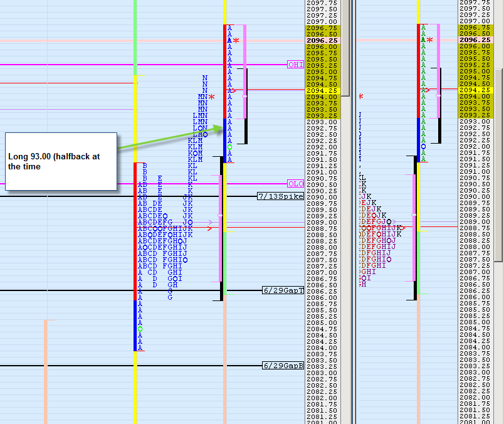This screenshot has height=424, width=504.
Task: Click bright yellow 2094.25 in the left price axis
Action: tap(322, 91)
